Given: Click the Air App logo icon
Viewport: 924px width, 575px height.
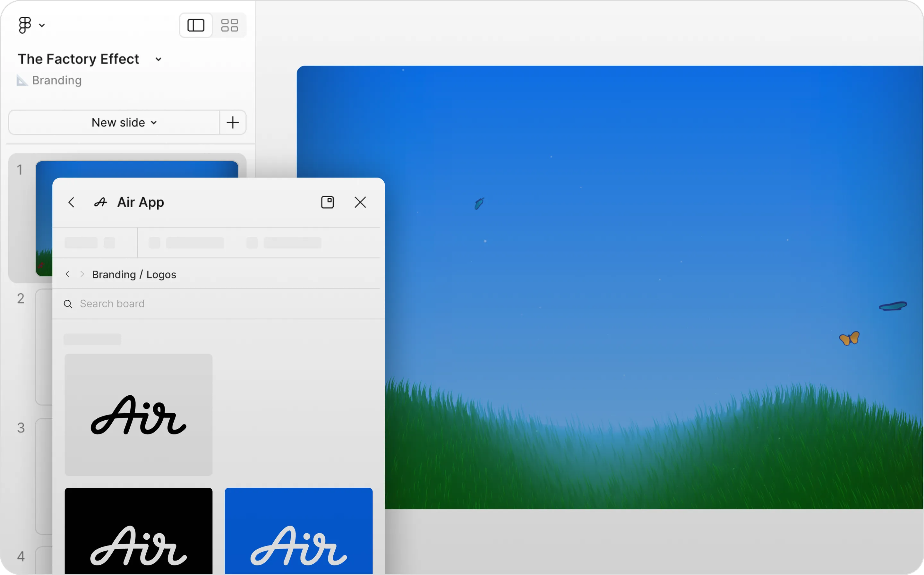Looking at the screenshot, I should pos(100,202).
